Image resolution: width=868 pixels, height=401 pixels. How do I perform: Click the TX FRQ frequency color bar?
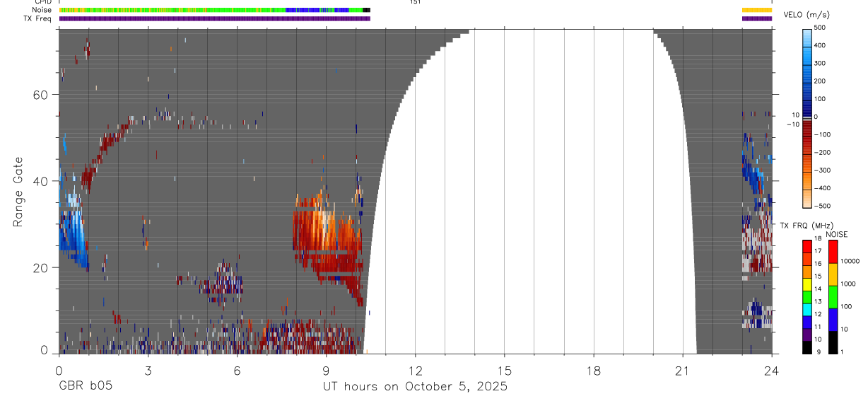(x=807, y=296)
